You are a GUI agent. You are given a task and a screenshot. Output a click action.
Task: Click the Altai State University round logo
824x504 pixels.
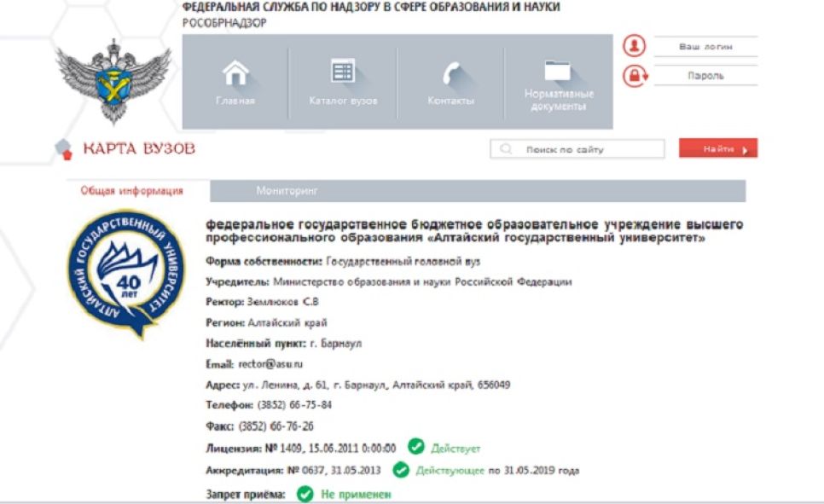(x=126, y=273)
